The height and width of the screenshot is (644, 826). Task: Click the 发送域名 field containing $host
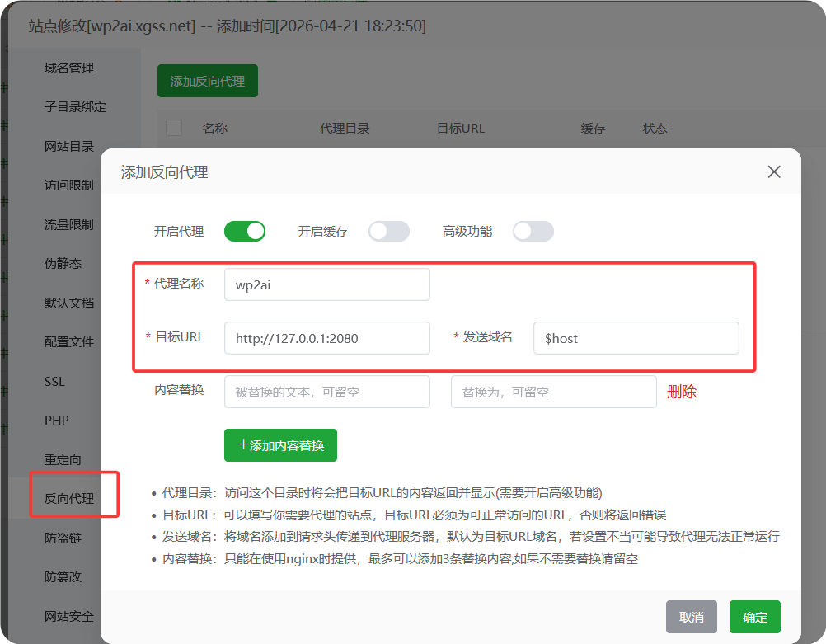(x=636, y=338)
